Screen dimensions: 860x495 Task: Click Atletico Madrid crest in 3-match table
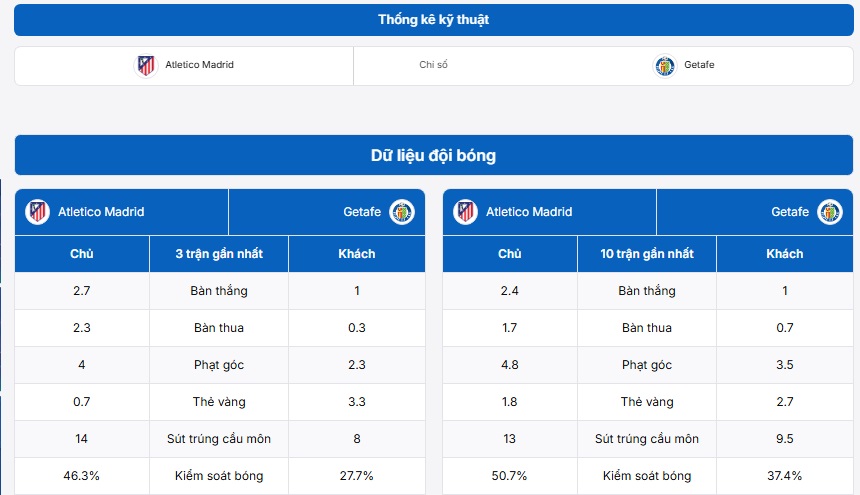pos(38,212)
